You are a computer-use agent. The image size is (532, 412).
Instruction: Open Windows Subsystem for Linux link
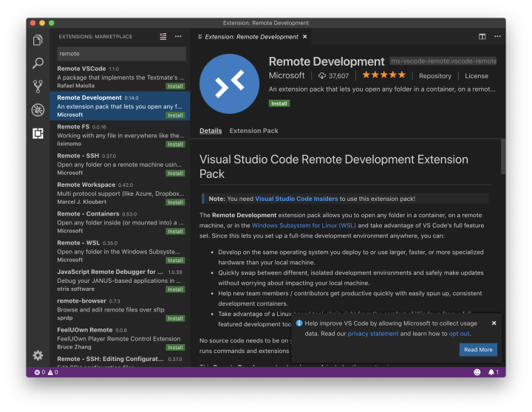point(304,225)
